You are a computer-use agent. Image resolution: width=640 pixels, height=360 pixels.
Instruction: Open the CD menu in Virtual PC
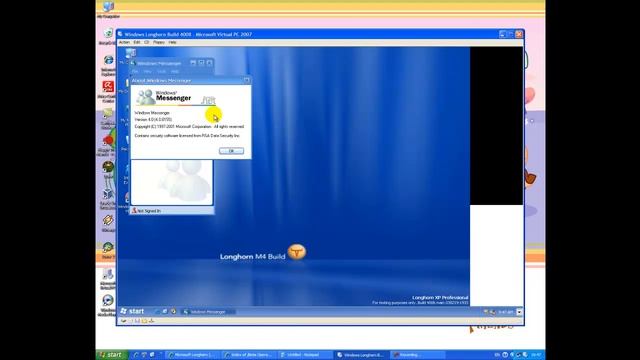click(x=147, y=42)
